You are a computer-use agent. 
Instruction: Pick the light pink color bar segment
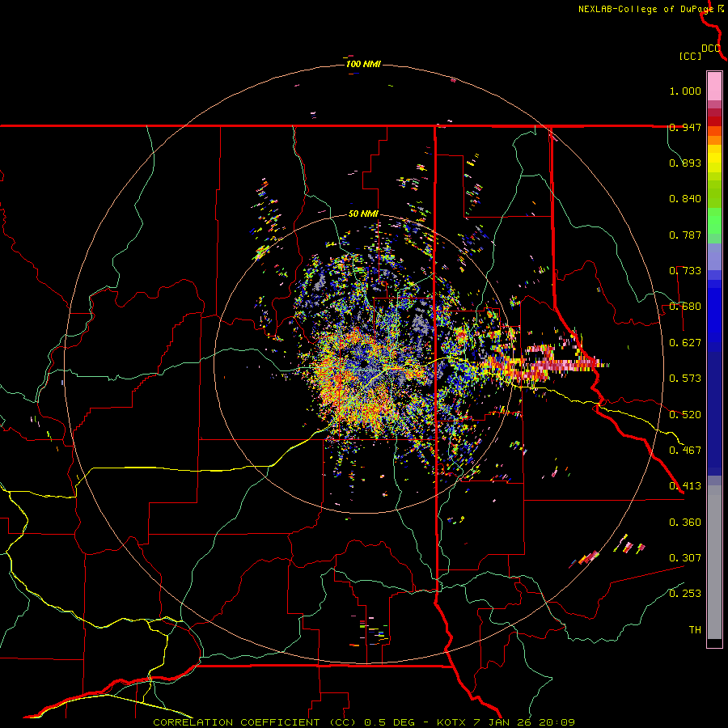coord(714,87)
